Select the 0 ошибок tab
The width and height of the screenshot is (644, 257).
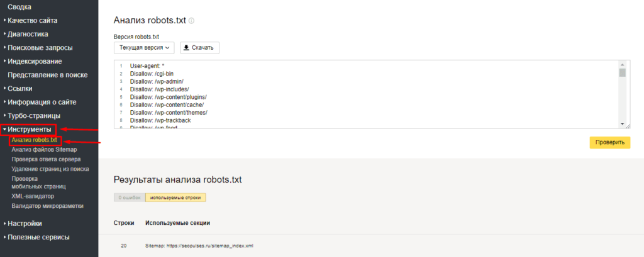(129, 197)
